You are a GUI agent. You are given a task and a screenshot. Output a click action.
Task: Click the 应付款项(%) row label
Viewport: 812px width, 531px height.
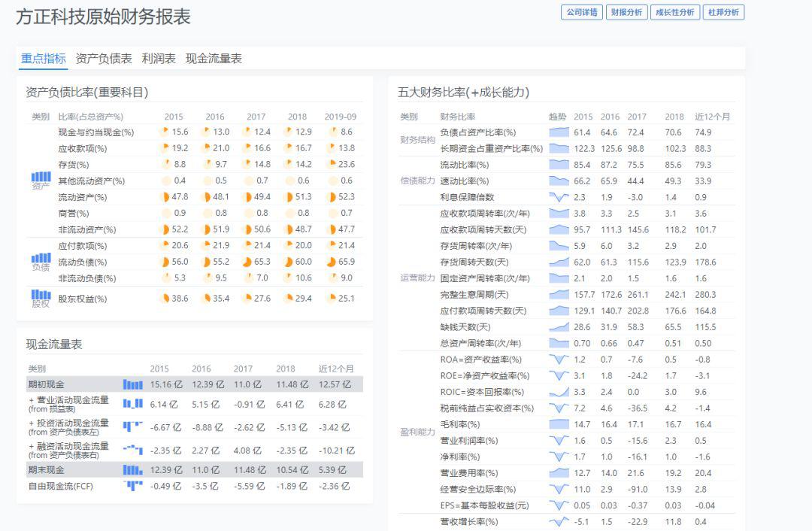[83, 245]
